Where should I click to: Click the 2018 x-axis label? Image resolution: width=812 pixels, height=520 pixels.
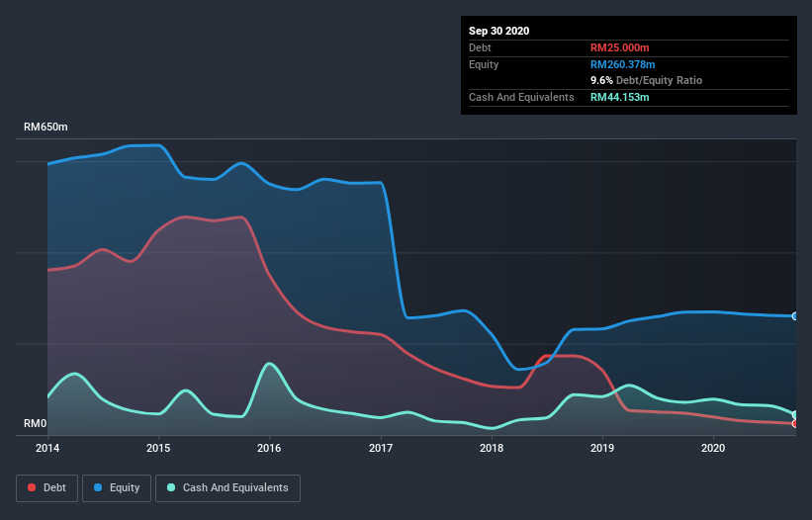[x=492, y=448]
